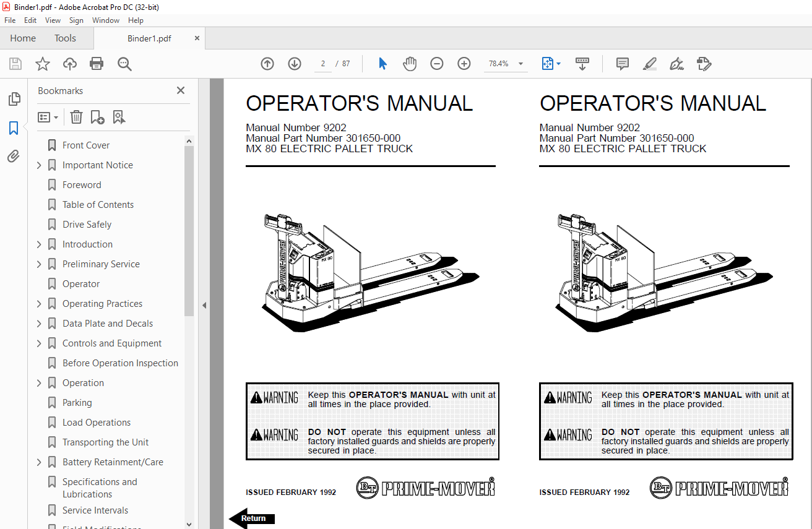Jump to the Foreword bookmark
Screen dimensions: 812x529
pyautogui.click(x=82, y=185)
